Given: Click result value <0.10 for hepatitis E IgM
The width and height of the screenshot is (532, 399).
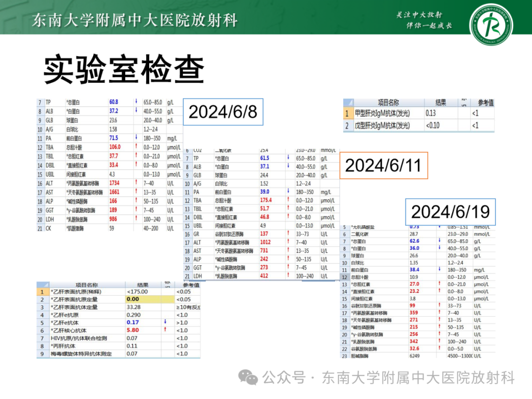Looking at the screenshot, I should (432, 126).
